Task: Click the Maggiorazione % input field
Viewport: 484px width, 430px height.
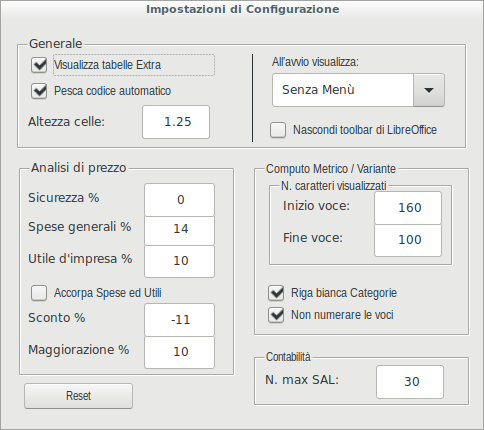Action: point(179,352)
